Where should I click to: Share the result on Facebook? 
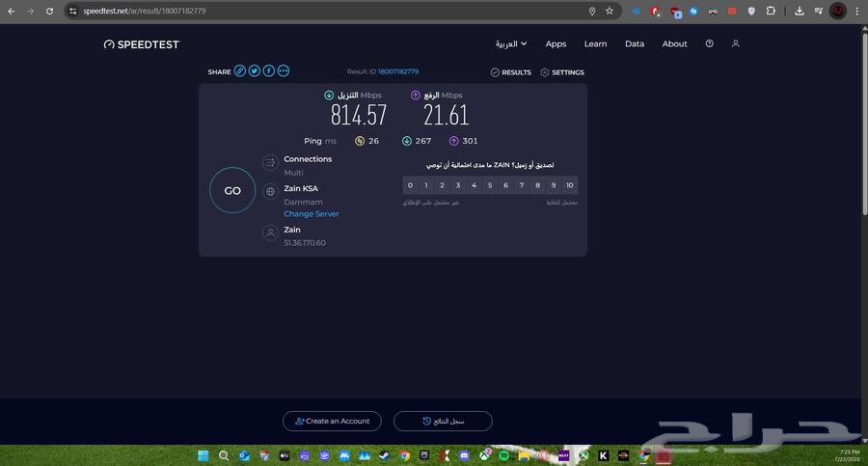(268, 71)
